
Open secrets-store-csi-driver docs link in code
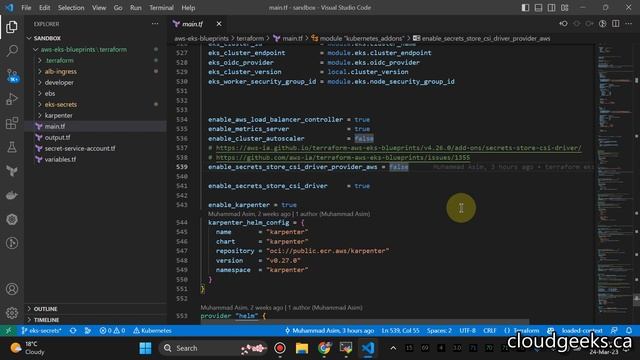point(398,148)
